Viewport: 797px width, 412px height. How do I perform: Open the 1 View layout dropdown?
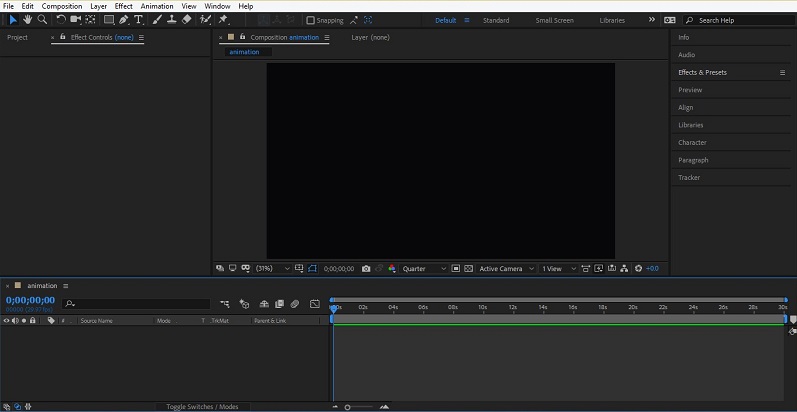(x=558, y=268)
